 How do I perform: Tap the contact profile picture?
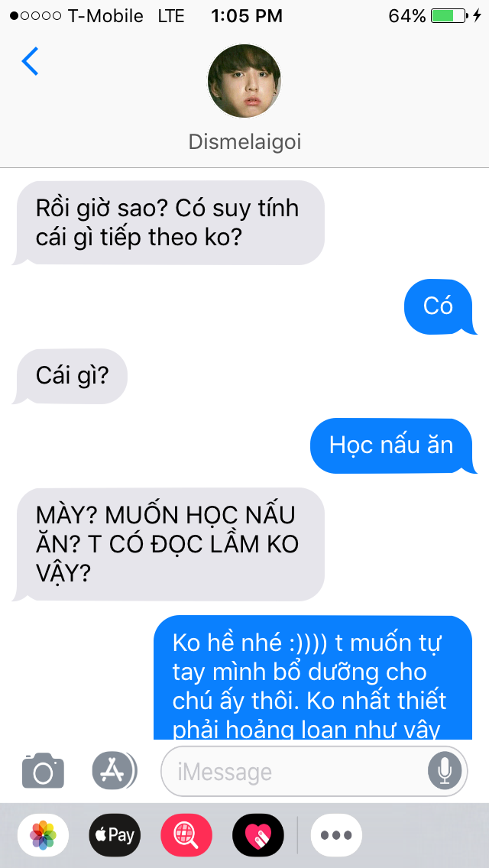click(244, 81)
